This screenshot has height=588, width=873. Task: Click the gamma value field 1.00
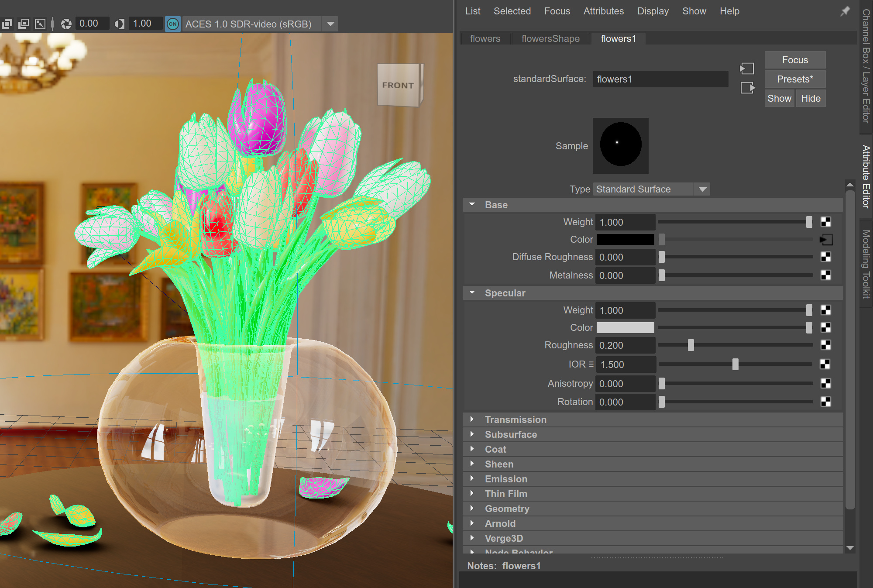click(145, 24)
